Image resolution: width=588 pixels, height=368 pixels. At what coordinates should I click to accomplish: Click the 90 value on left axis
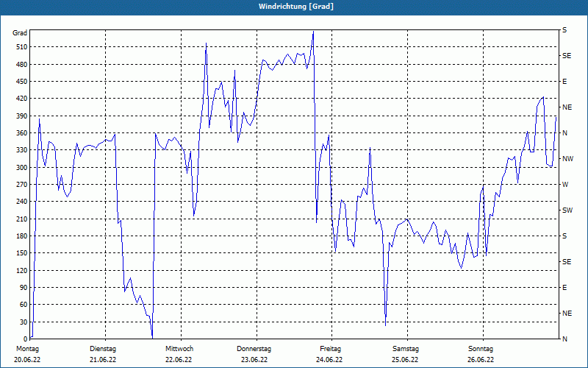(x=24, y=288)
